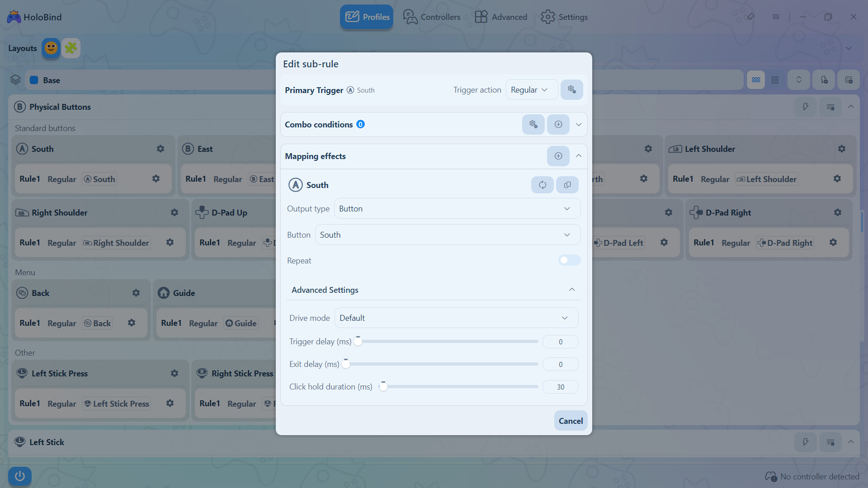Click the D-Pad Right mapping chip in Rule1

[785, 243]
